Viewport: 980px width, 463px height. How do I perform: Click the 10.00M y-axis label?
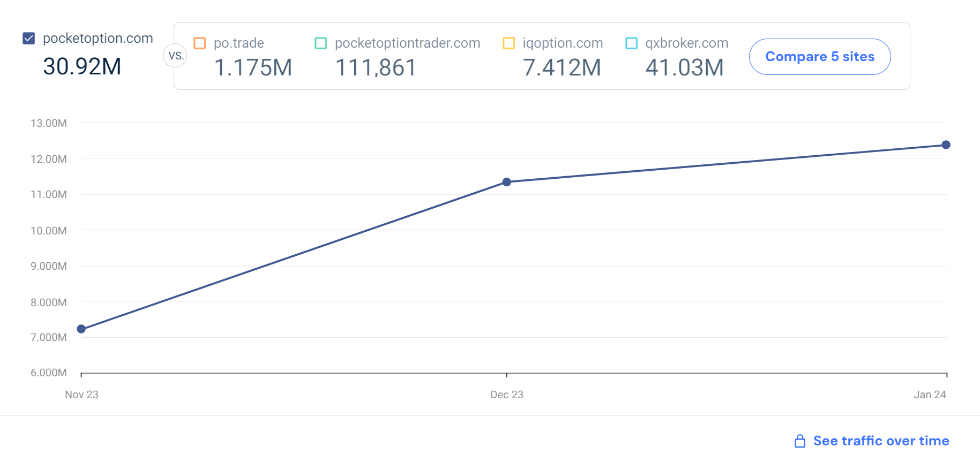[x=49, y=231]
